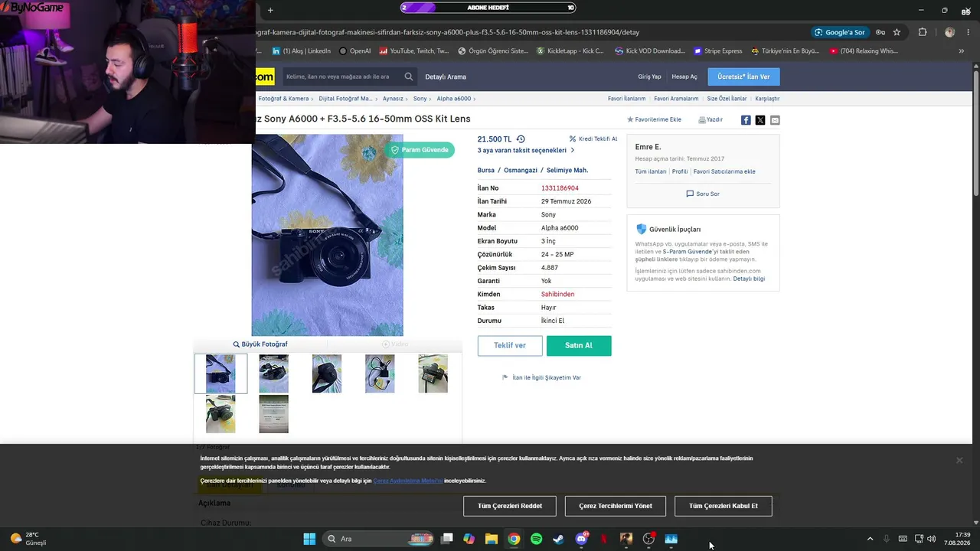The image size is (980, 551).
Task: Expand 3 aya varan taksit seçenekleri
Action: [x=526, y=151]
